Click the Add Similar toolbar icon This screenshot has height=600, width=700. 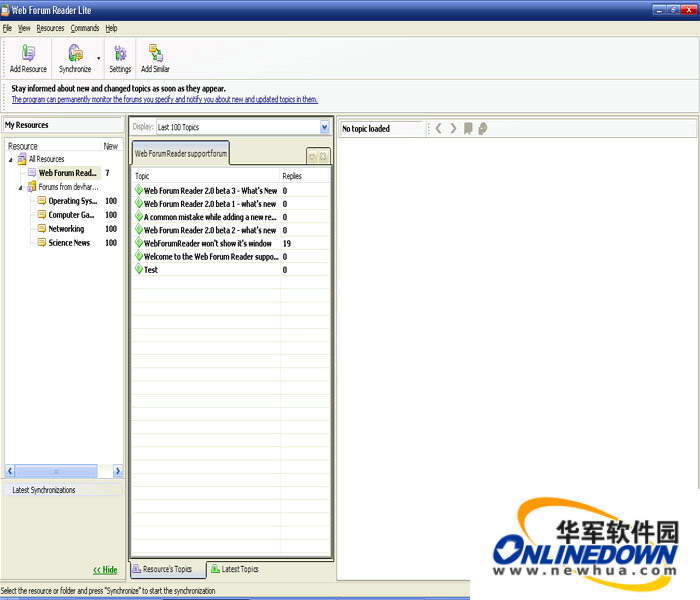[155, 58]
